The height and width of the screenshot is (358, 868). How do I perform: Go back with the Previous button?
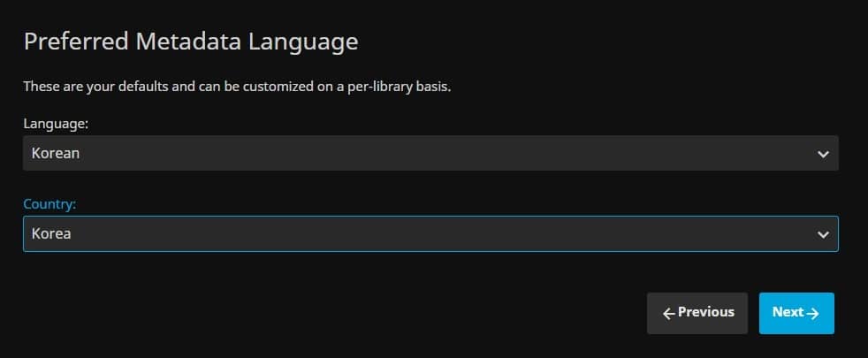(697, 313)
